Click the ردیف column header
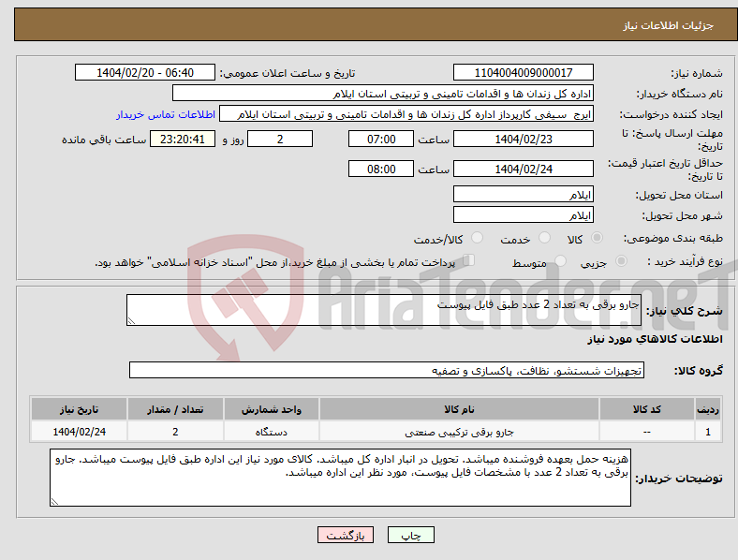The height and width of the screenshot is (560, 738). tap(708, 409)
